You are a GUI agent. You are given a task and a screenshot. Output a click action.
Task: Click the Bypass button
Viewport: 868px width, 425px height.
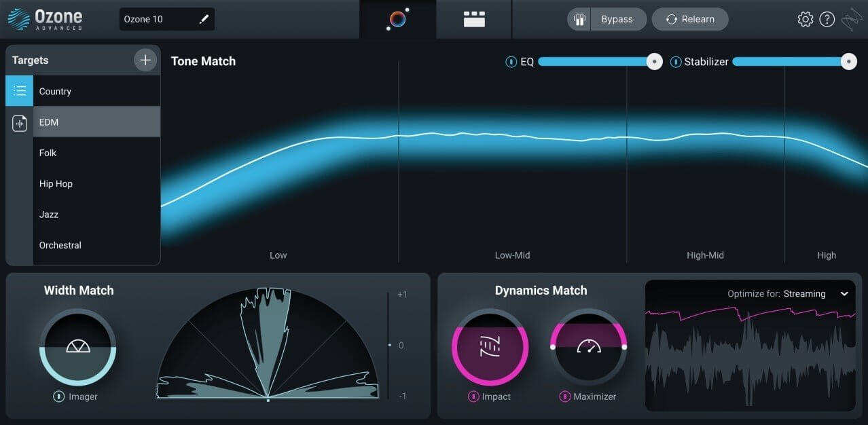pos(618,19)
